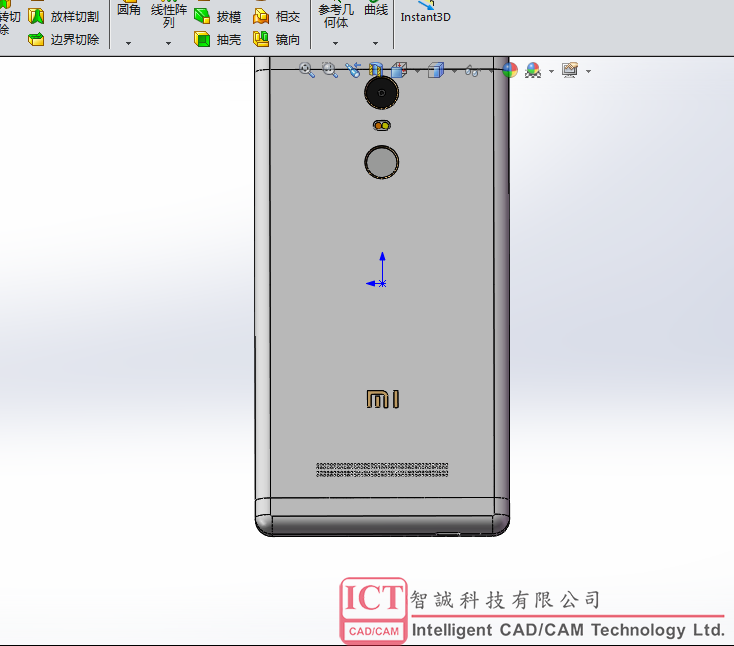This screenshot has height=646, width=734.
Task: Expand the Fillet (圆角) dropdown arrow
Action: pyautogui.click(x=128, y=43)
